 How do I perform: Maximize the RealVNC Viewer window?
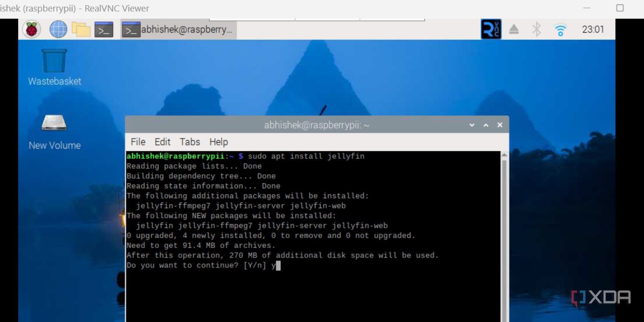pos(620,8)
